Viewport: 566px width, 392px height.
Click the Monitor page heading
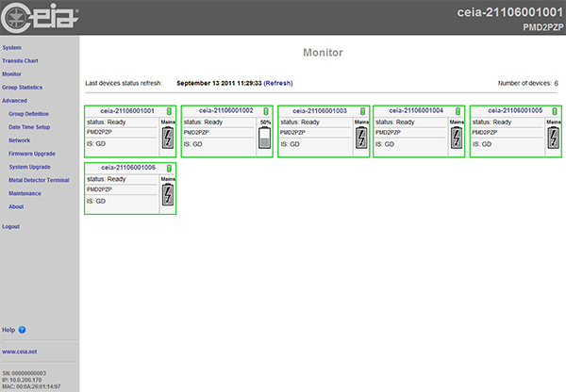[x=323, y=53]
